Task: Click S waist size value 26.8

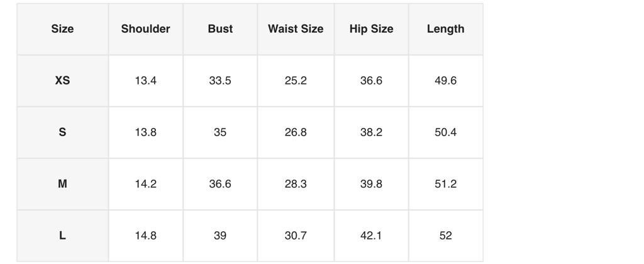Action: click(296, 132)
